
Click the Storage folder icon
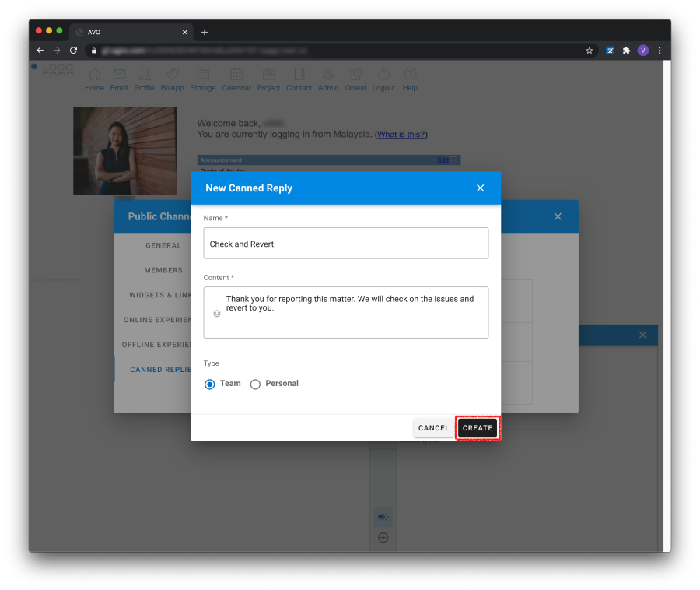[x=203, y=76]
